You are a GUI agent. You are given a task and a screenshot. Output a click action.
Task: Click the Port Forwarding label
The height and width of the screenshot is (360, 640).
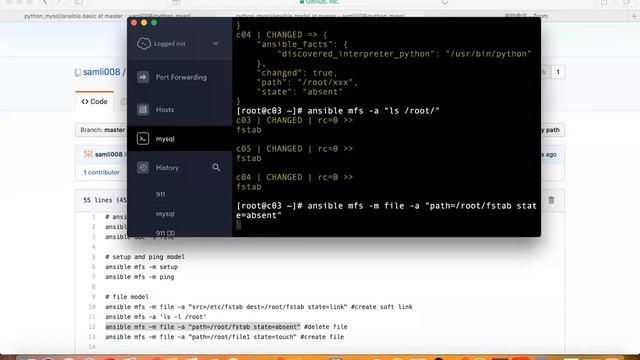point(181,77)
